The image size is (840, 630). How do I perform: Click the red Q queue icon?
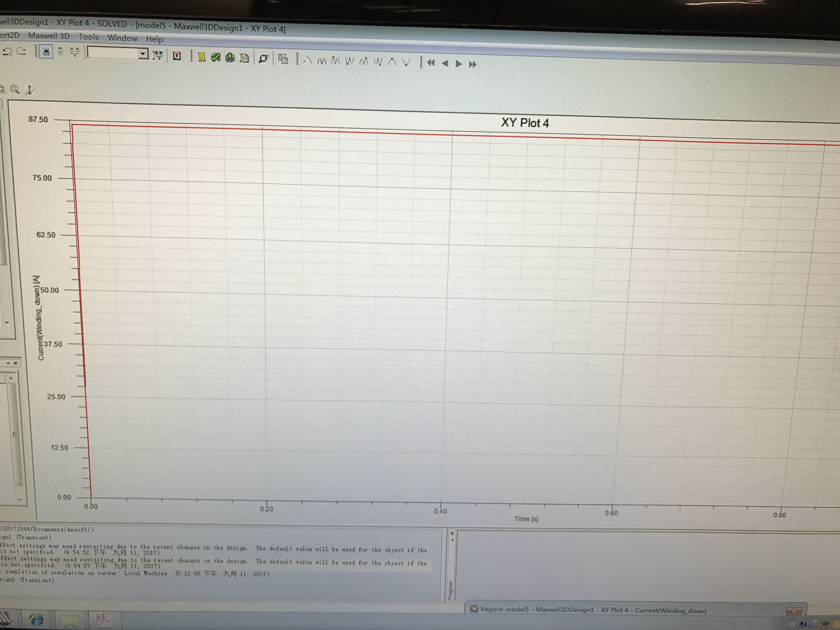[x=177, y=56]
